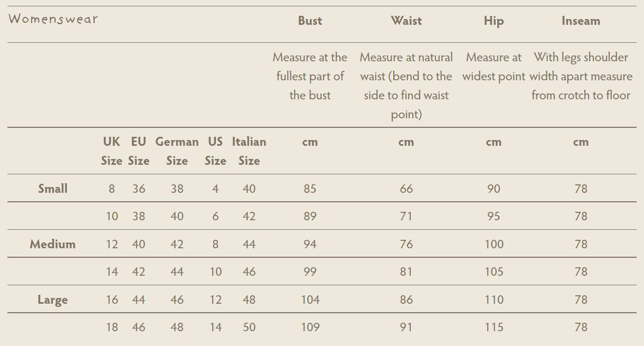
Task: Click the Hip column header
Action: (x=494, y=21)
